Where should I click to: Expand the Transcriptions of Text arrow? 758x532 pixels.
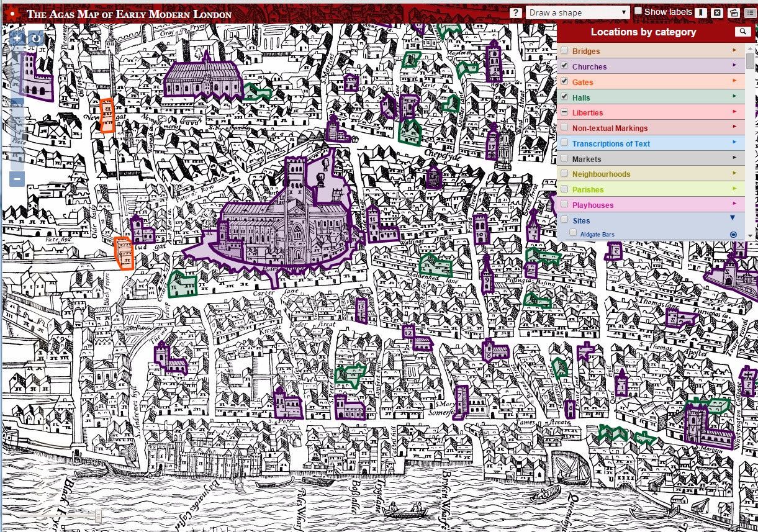735,142
